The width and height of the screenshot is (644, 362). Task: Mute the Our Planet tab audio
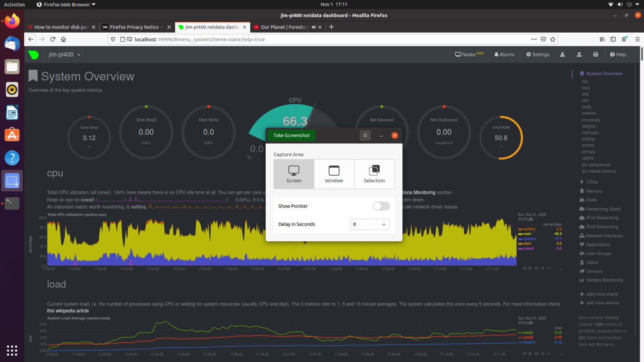[x=314, y=27]
